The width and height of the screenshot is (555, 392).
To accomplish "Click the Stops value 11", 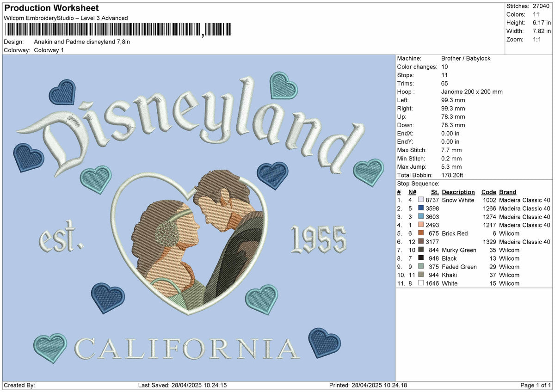I will (x=444, y=75).
